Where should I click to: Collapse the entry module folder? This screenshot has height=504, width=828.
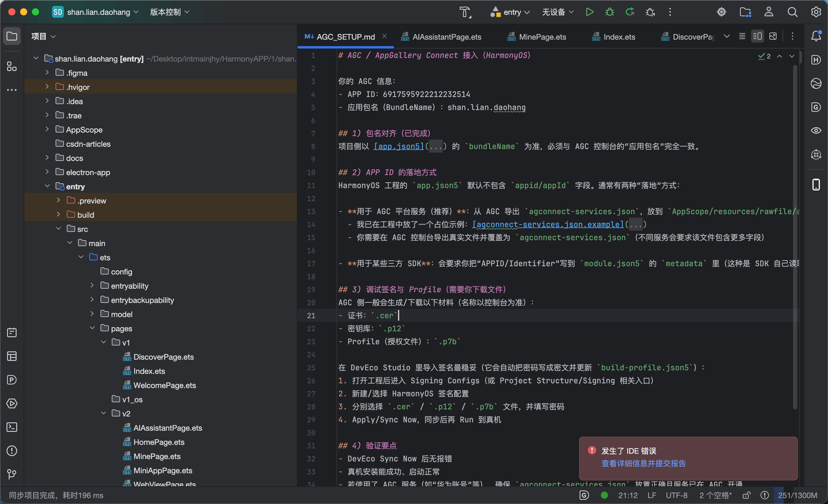47,186
